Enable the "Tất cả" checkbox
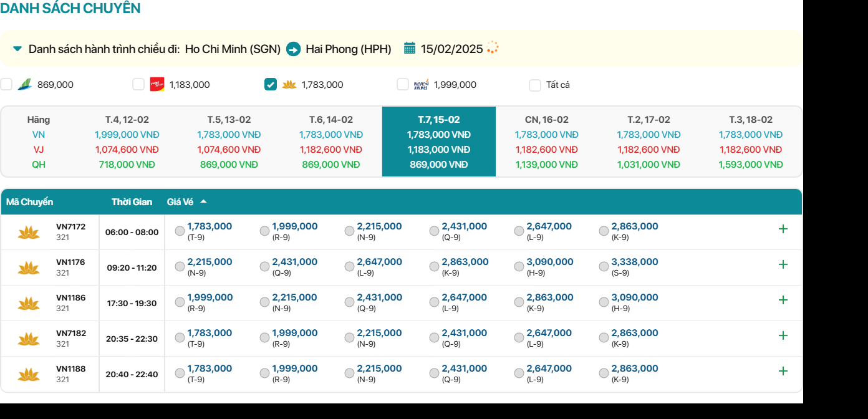 click(535, 85)
